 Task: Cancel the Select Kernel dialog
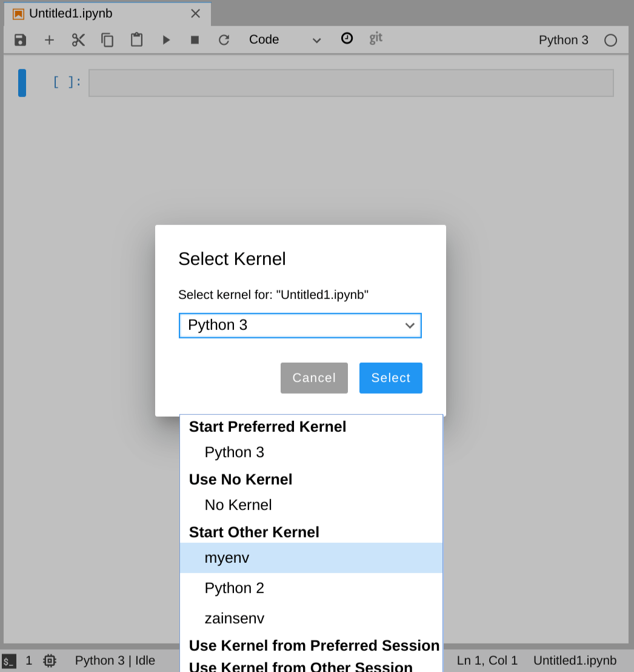tap(314, 377)
